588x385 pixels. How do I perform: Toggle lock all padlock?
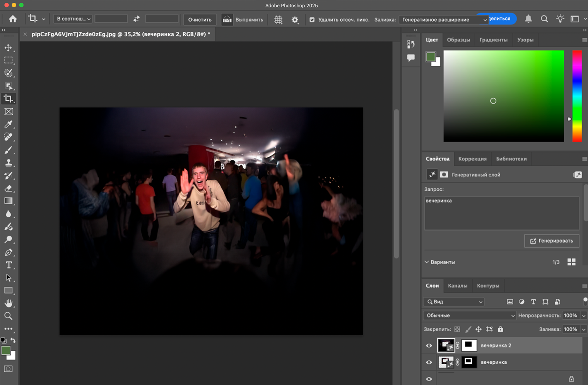pyautogui.click(x=500, y=329)
